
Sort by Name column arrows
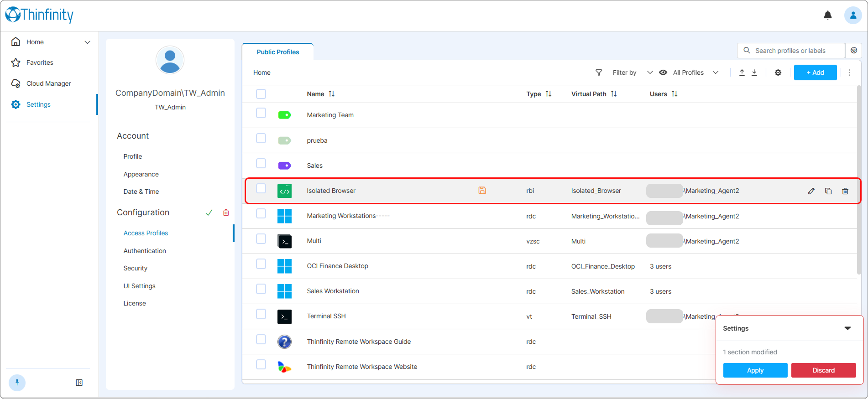point(332,94)
